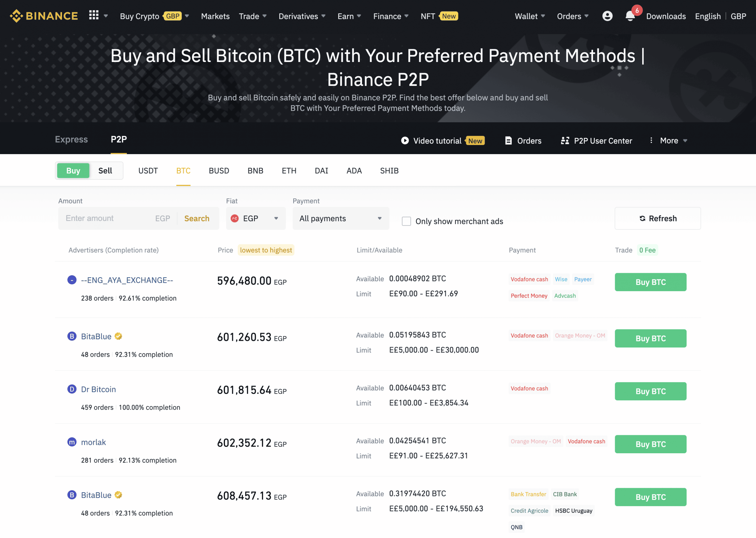Click the Dr Bitcoin avatar icon
Viewport: 756px width, 538px height.
(x=72, y=389)
